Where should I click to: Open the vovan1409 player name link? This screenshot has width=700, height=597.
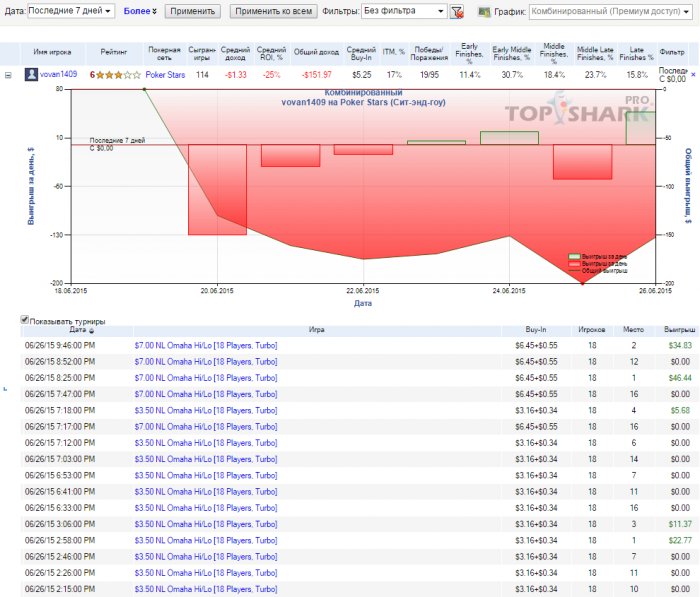[60, 74]
